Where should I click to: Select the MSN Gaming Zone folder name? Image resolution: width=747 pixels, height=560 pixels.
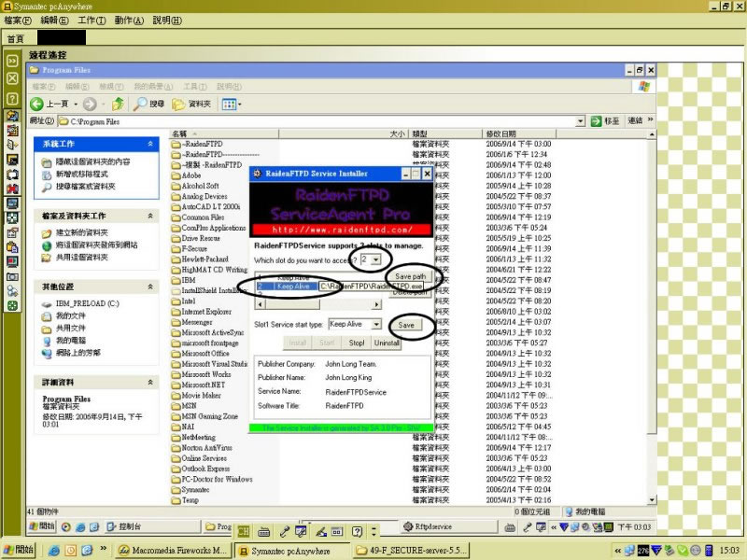tap(209, 416)
